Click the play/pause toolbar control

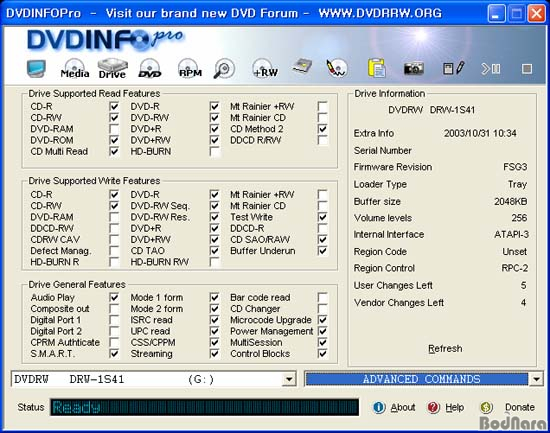pos(491,69)
